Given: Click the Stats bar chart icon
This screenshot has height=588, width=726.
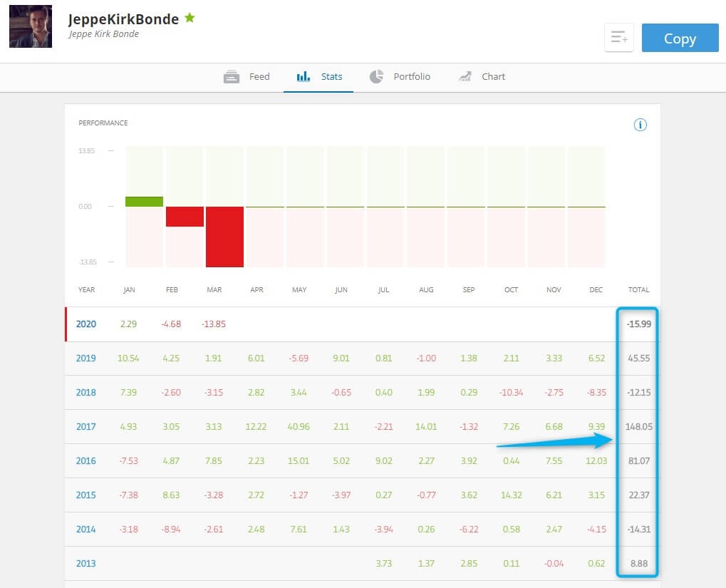Looking at the screenshot, I should [x=303, y=77].
